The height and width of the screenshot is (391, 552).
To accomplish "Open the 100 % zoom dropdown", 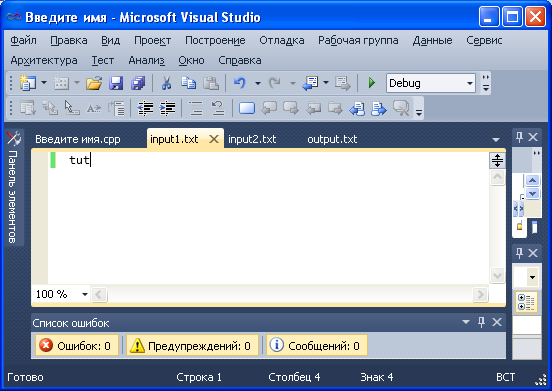I will pyautogui.click(x=84, y=294).
